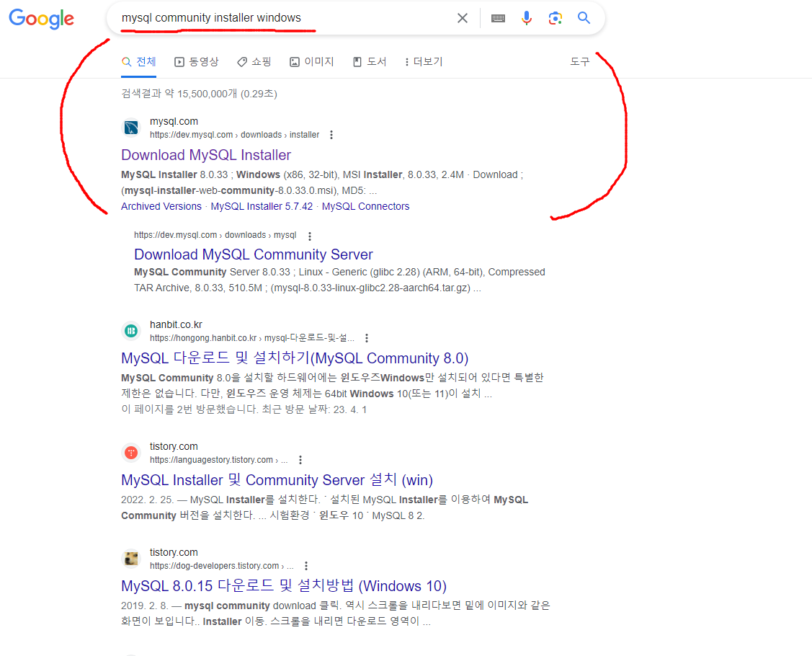
Task: Open the on-screen keyboard icon
Action: (498, 19)
